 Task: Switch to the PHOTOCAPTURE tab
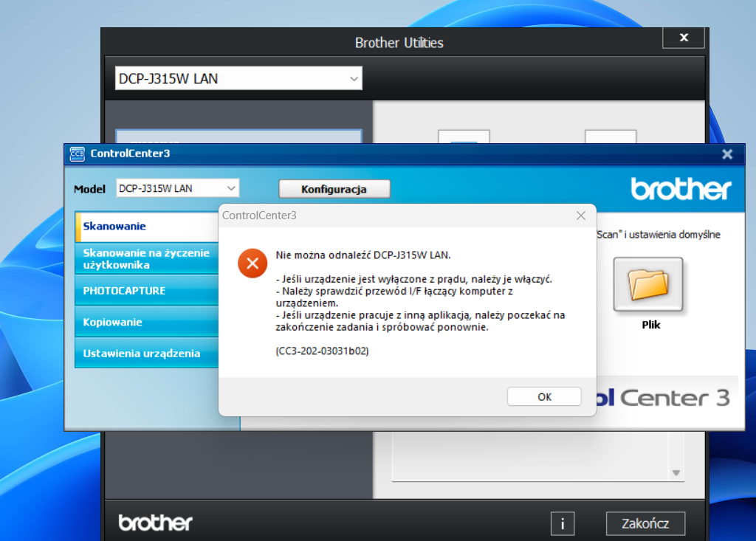[147, 290]
